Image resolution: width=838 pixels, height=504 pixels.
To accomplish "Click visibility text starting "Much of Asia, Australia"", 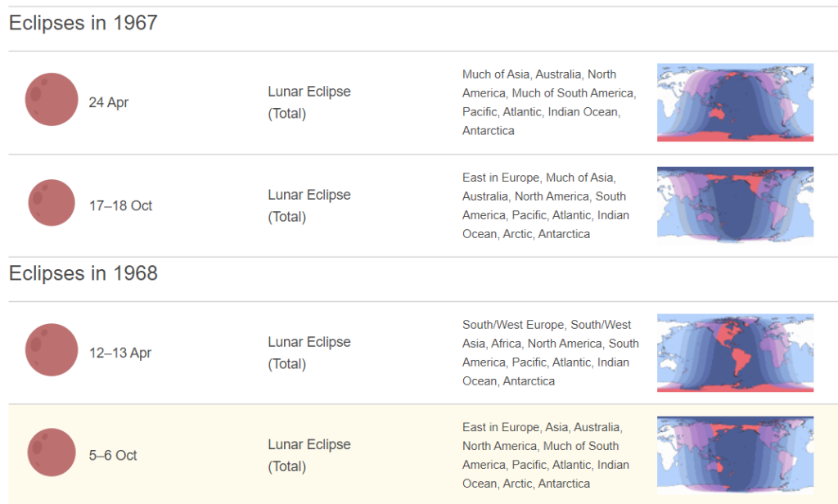I will pyautogui.click(x=548, y=102).
